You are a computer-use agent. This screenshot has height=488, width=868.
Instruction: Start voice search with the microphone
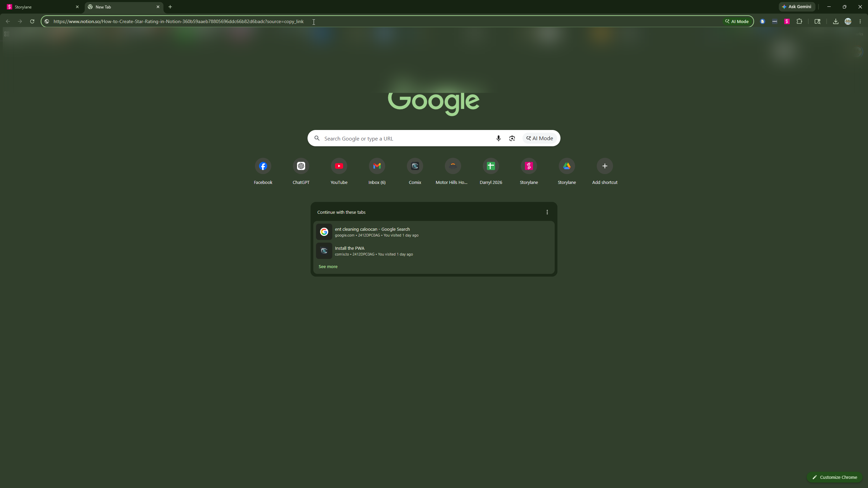[x=498, y=138]
